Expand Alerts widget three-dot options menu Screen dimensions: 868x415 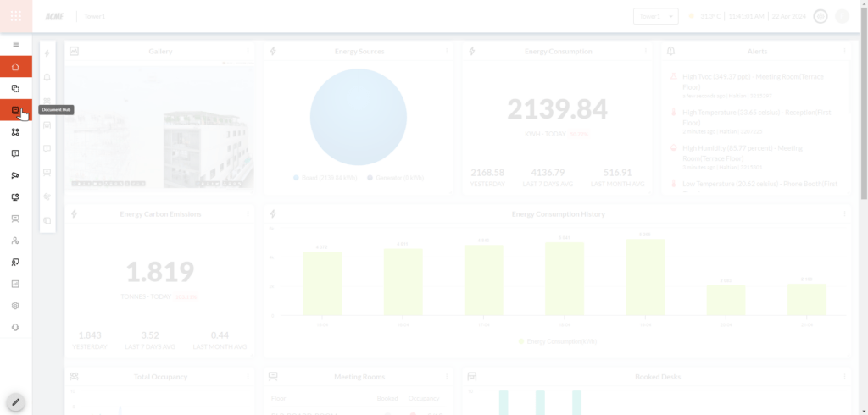coord(844,52)
